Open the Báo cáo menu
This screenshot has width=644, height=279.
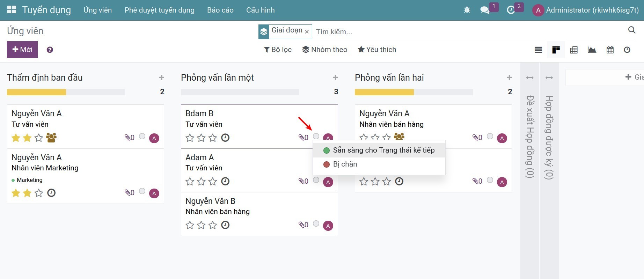pos(220,10)
